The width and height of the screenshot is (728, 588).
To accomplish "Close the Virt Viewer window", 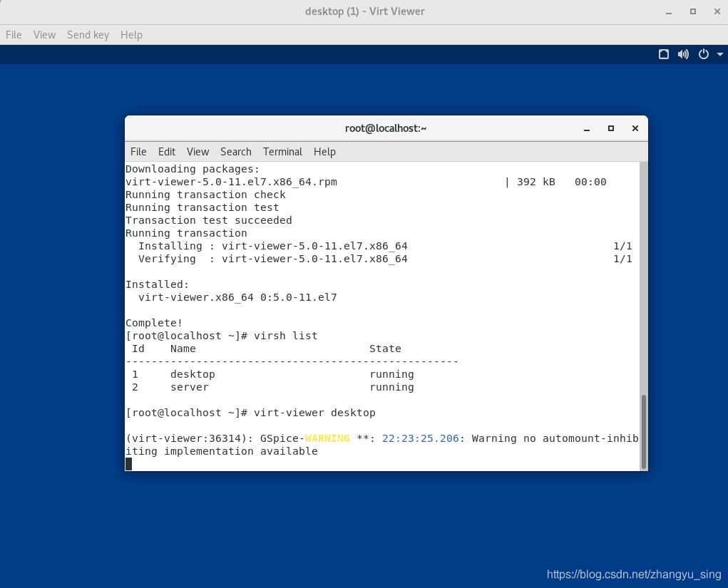I will pyautogui.click(x=717, y=11).
